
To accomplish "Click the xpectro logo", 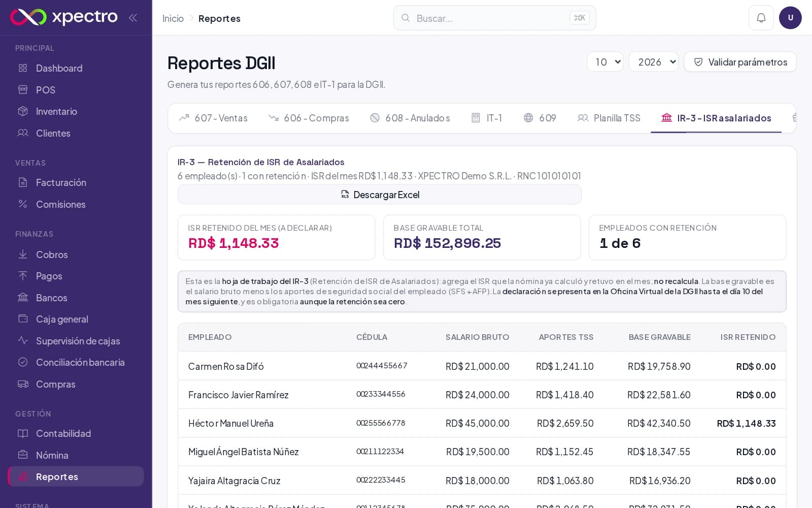I will pos(64,17).
